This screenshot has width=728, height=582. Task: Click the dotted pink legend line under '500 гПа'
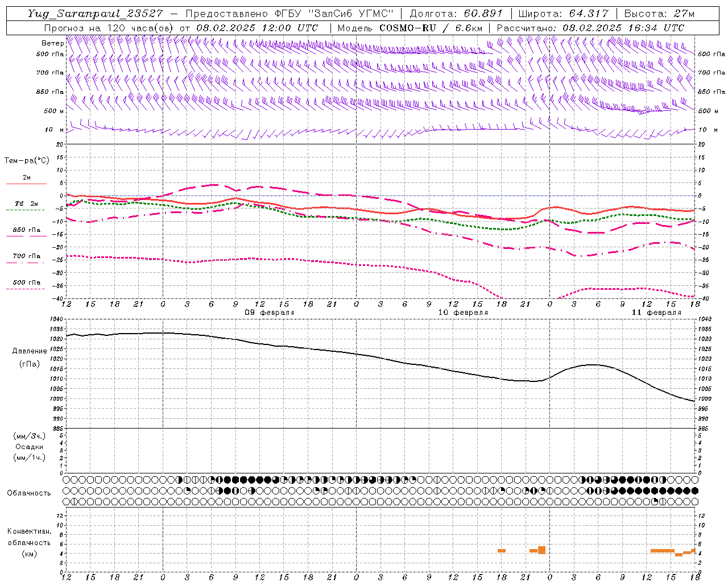coord(25,289)
